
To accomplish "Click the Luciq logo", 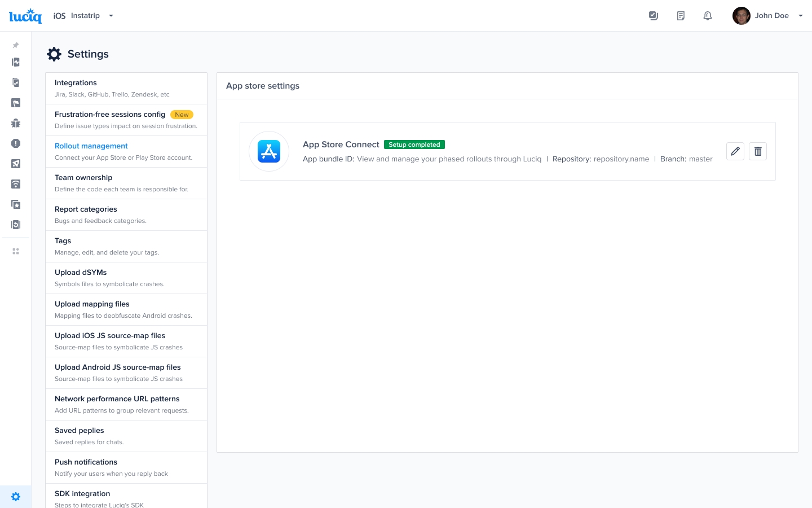I will click(x=25, y=16).
